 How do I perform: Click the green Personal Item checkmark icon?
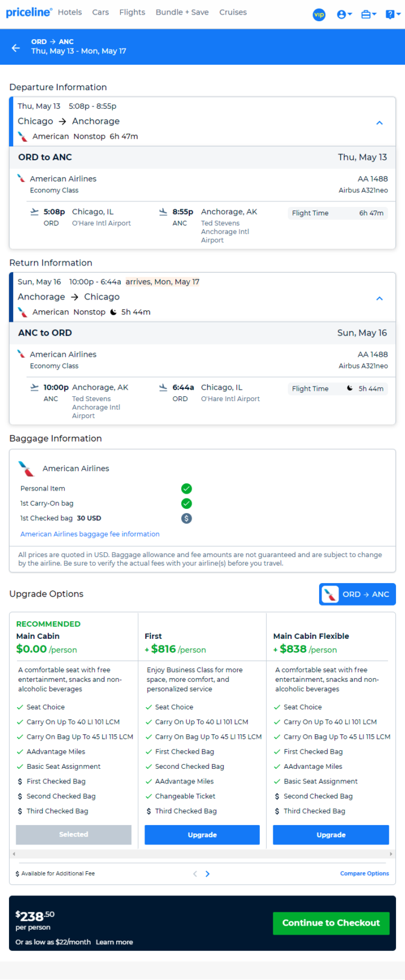point(187,489)
